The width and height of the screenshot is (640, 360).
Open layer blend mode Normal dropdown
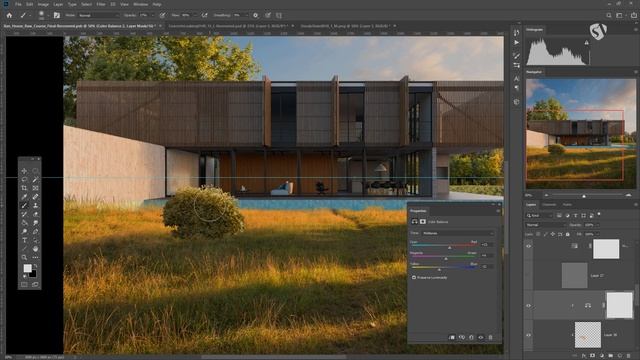pyautogui.click(x=545, y=225)
